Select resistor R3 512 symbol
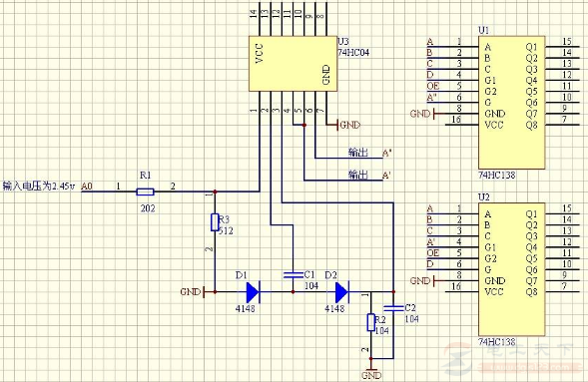 [215, 222]
